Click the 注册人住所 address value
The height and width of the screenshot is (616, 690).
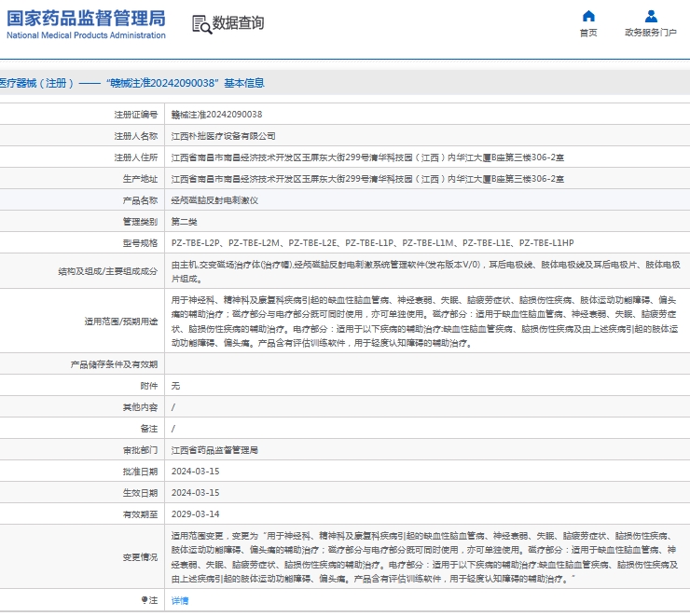(x=367, y=157)
